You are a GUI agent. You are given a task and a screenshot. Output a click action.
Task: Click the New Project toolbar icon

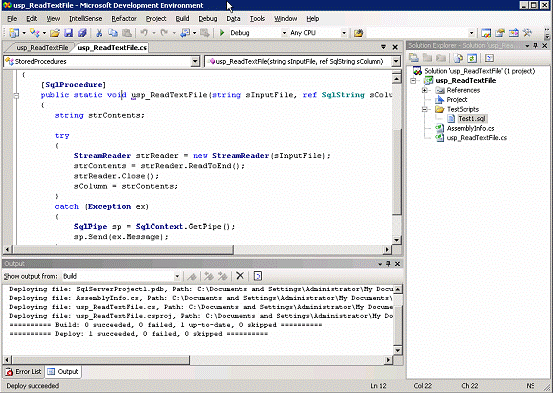point(14,33)
